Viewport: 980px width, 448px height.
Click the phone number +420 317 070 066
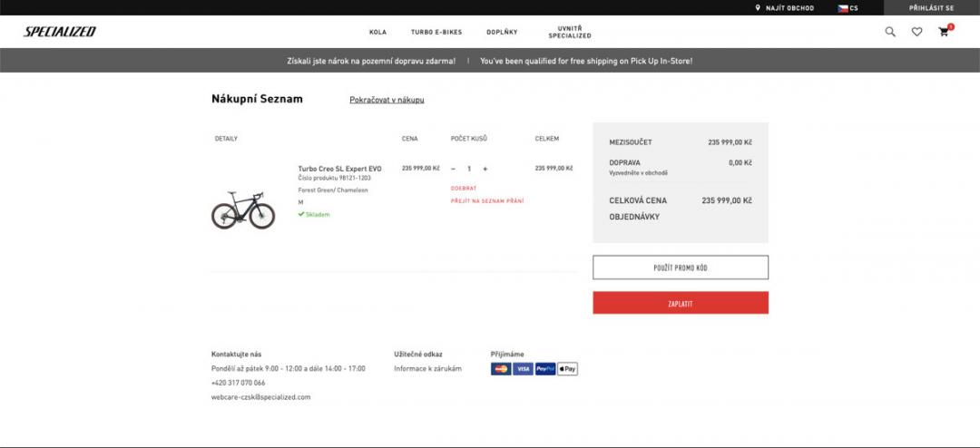(238, 383)
